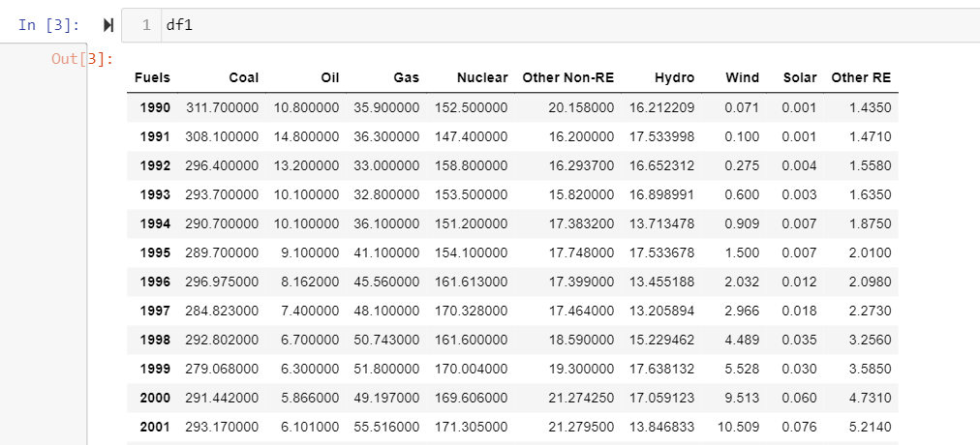This screenshot has height=445, width=980.
Task: Select Coal value 296.975000
Action: (222, 282)
